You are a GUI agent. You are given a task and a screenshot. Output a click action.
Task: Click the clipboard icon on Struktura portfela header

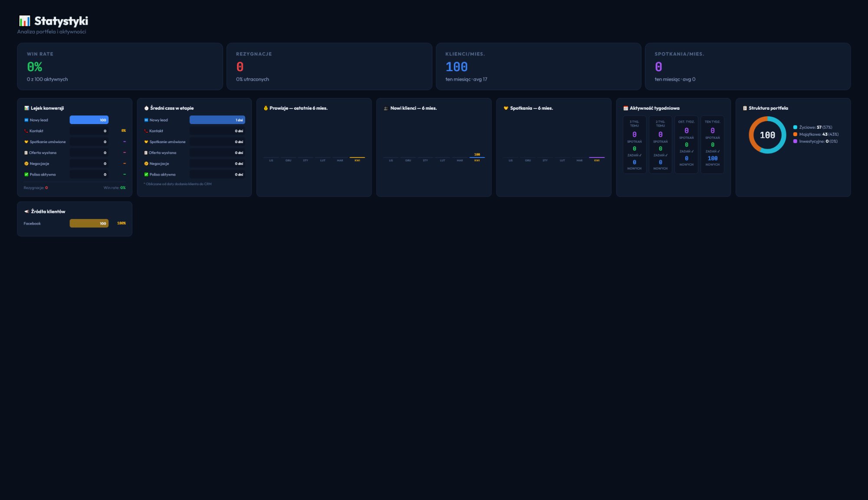pos(744,108)
